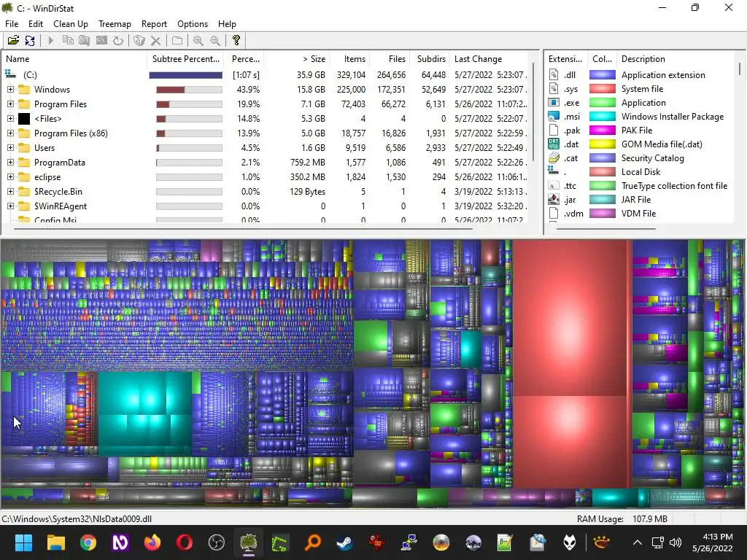Open OBS Studio from the taskbar

[x=216, y=542]
